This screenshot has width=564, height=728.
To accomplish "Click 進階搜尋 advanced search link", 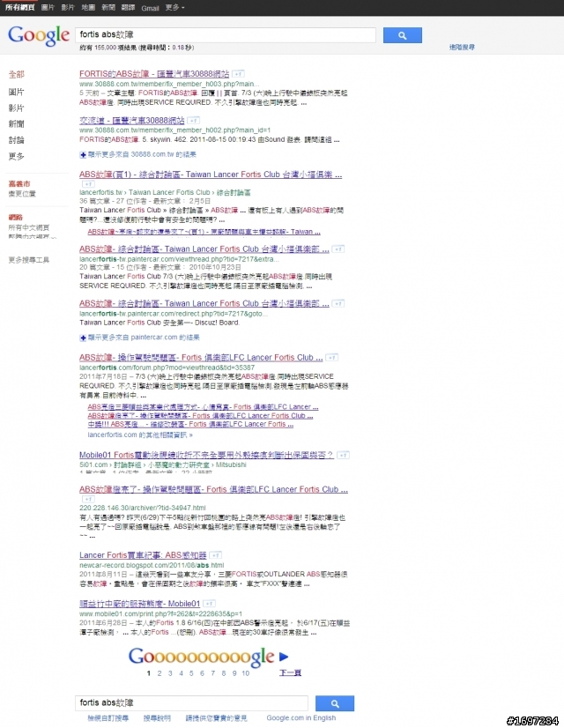I will click(x=462, y=47).
